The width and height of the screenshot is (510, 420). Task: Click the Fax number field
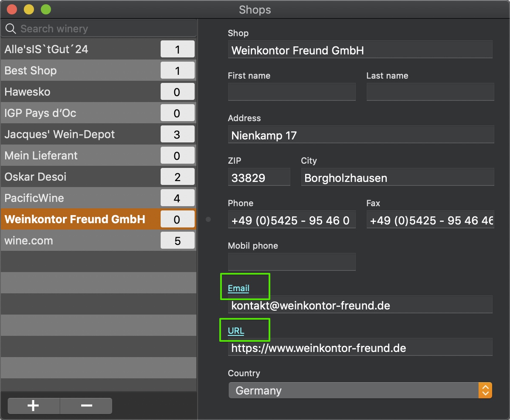[x=430, y=220]
